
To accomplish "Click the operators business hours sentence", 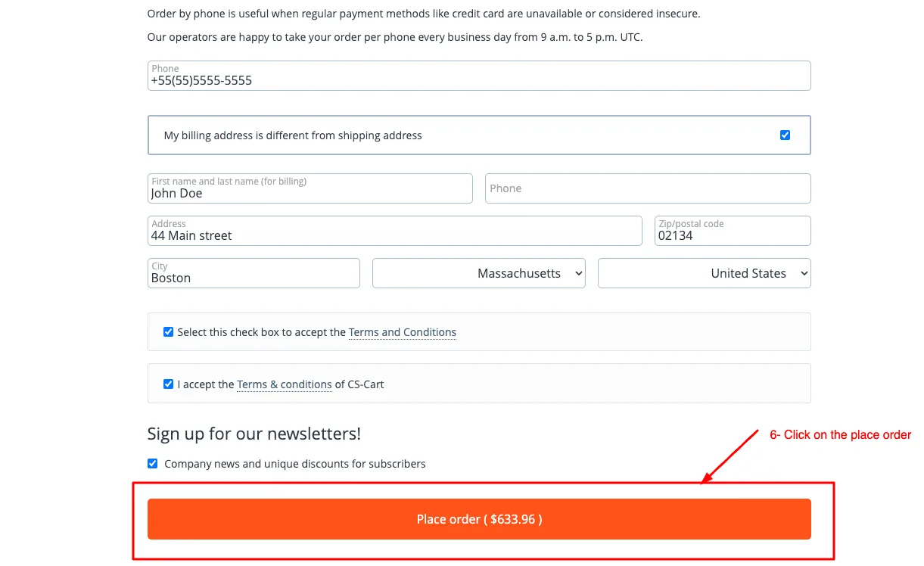I will pos(395,37).
